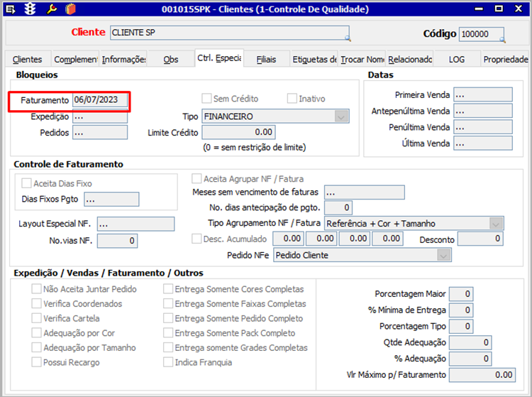
Task: Toggle Desc. Acumulado checkbox
Action: pos(196,239)
